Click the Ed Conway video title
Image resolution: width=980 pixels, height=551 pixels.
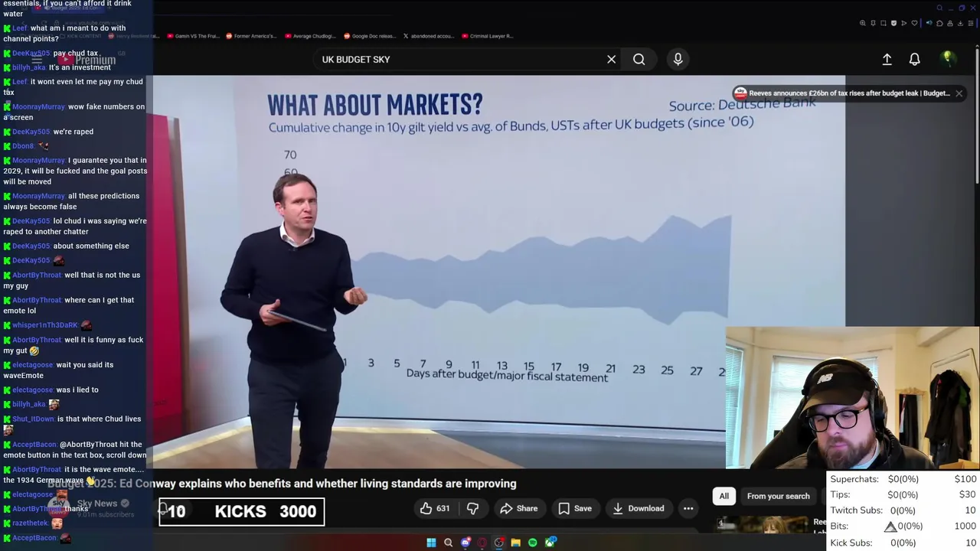coord(282,484)
